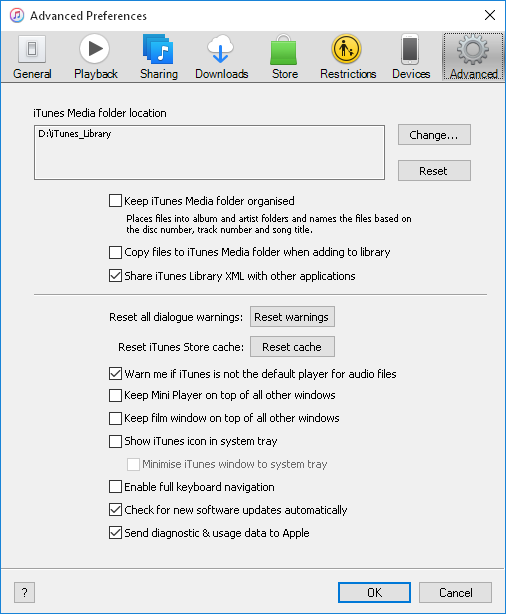Toggle Keep Mini Player on top checkbox
The image size is (506, 614).
115,395
